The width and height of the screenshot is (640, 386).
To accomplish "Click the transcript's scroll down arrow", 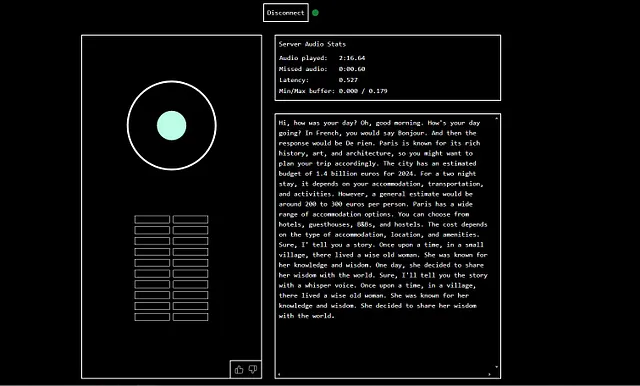I will pos(497,367).
